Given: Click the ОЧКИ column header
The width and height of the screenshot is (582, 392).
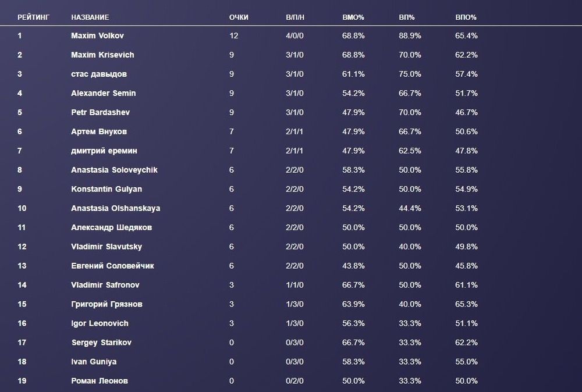Looking at the screenshot, I should point(239,17).
